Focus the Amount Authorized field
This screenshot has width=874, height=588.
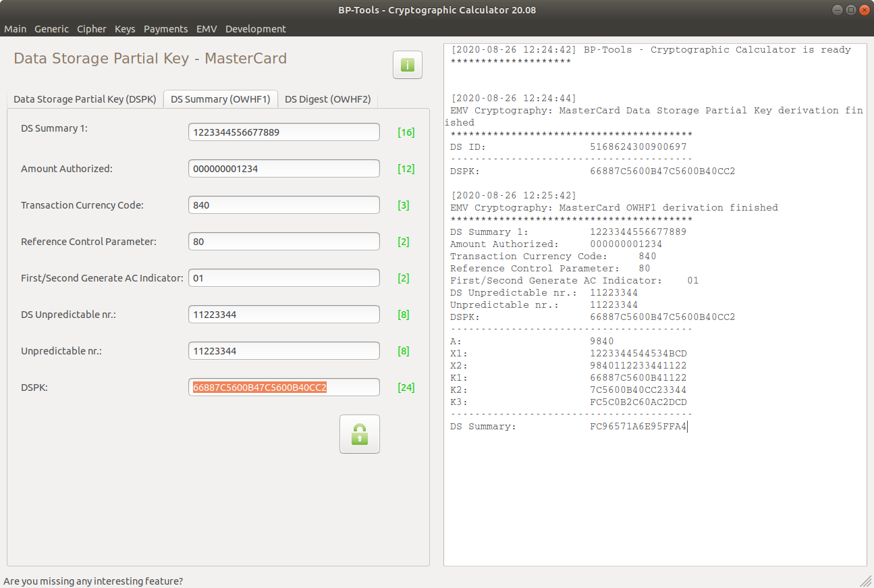point(283,169)
